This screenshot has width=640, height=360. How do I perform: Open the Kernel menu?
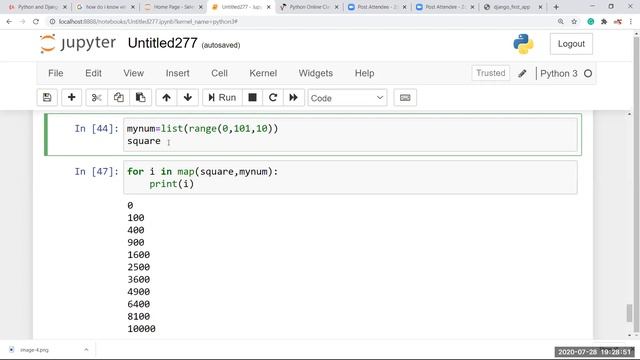click(x=263, y=73)
